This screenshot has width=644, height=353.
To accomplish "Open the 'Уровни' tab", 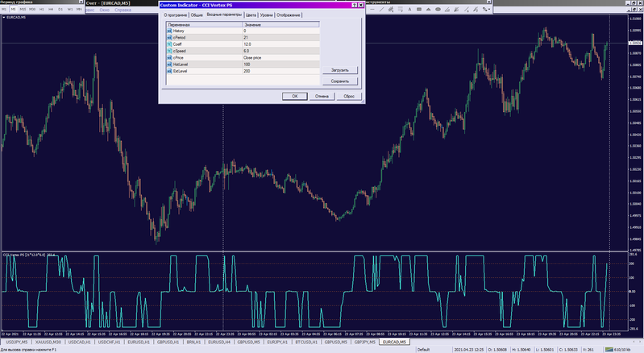I will pyautogui.click(x=267, y=15).
